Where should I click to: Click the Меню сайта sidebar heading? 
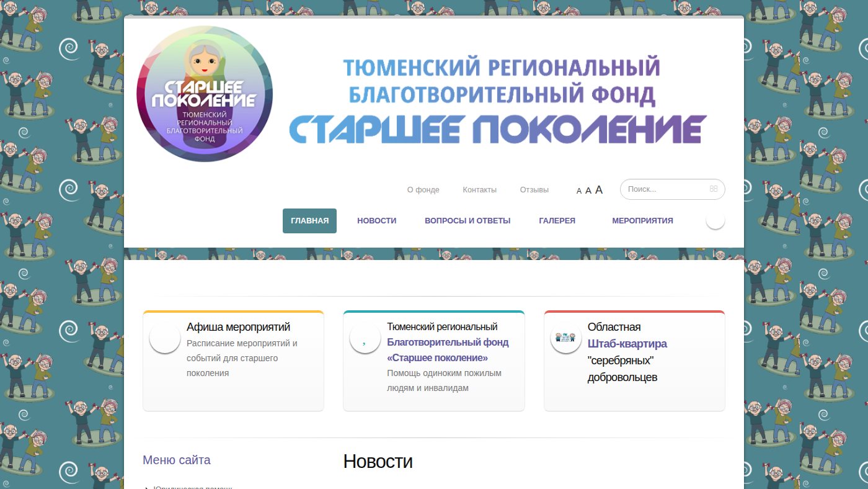coord(177,460)
